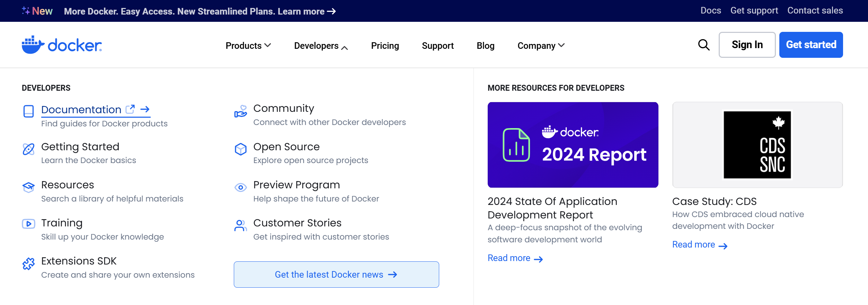
Task: Click arrow in Get the latest Docker news
Action: pyautogui.click(x=392, y=275)
